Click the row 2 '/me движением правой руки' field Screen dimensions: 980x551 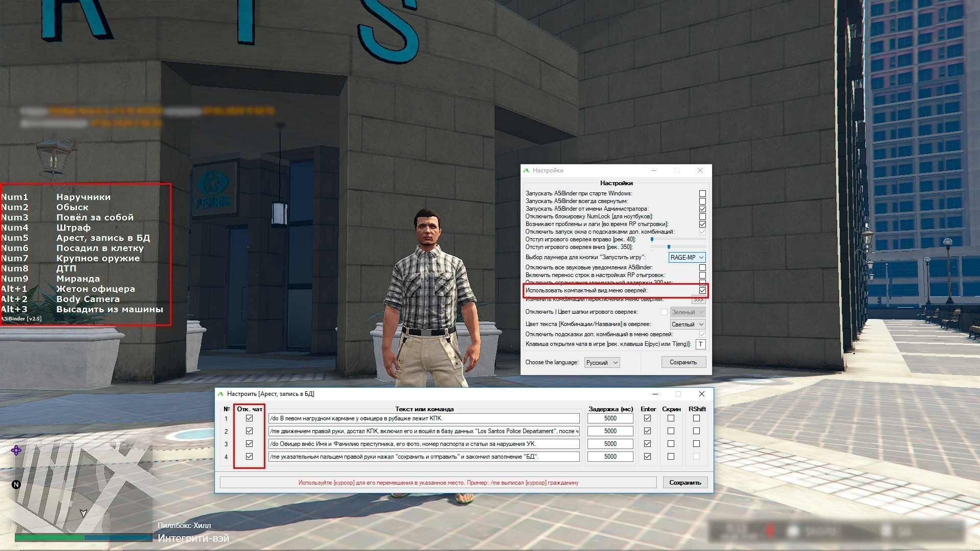[424, 431]
